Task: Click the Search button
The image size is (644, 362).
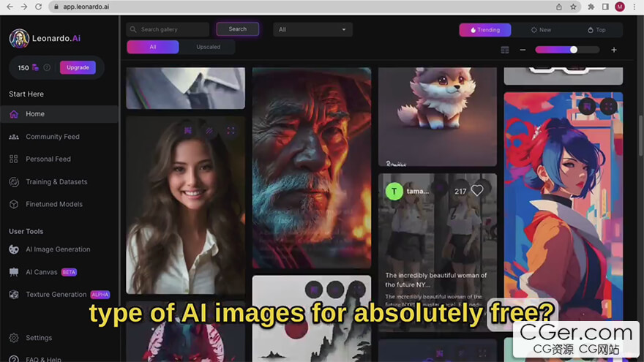Action: (237, 29)
